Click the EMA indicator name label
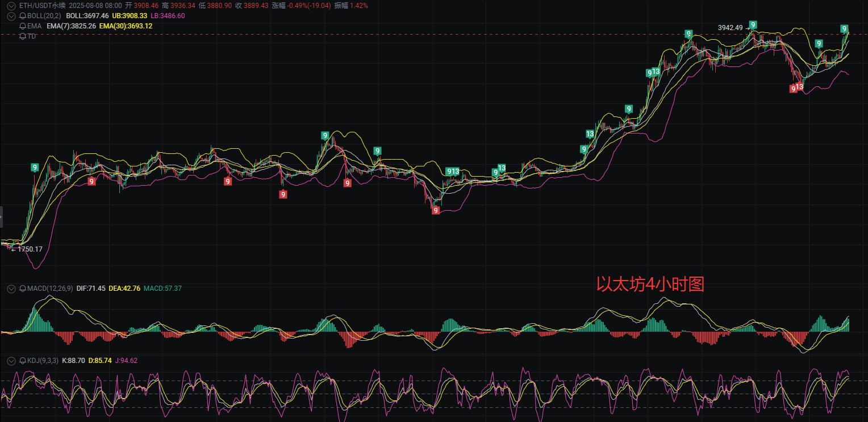This screenshot has width=868, height=422. pyautogui.click(x=34, y=26)
